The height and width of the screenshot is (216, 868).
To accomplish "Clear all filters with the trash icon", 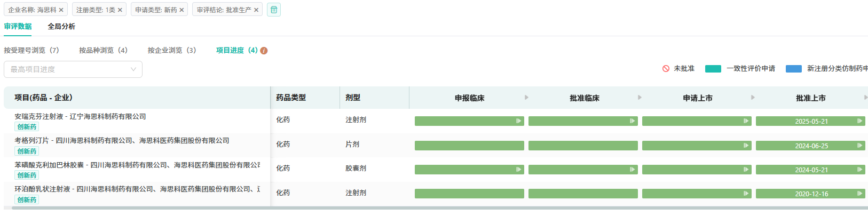I will coord(274,10).
